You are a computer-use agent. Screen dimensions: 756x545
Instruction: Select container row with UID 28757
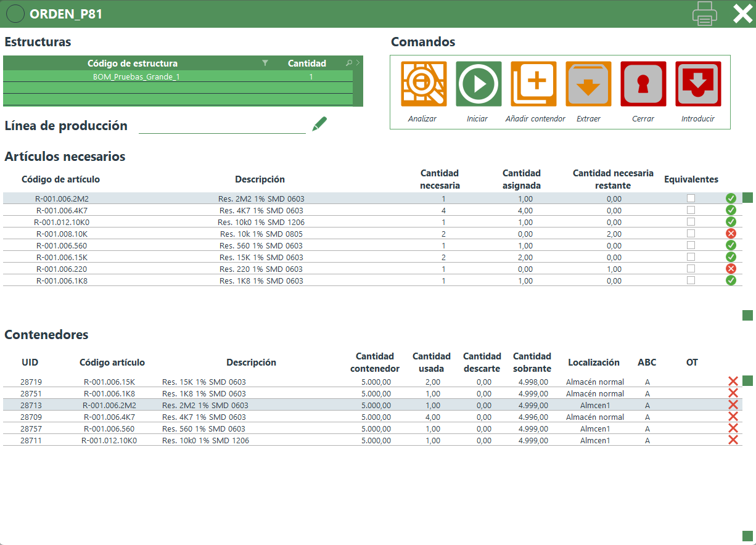(31, 428)
